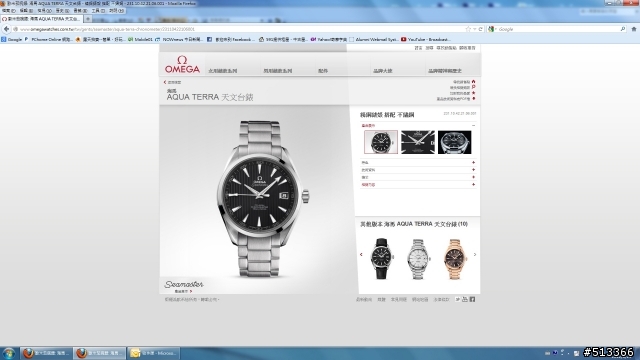Open the 工具 (Tools) menu
This screenshot has height=360, width=640.
tap(98, 11)
